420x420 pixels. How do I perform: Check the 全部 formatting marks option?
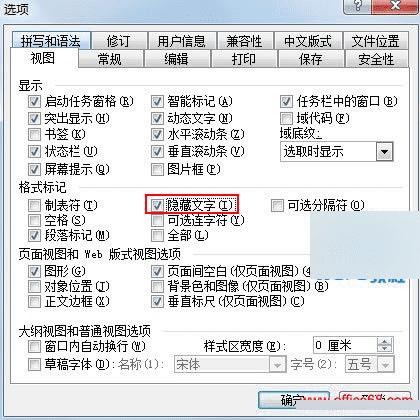[x=157, y=236]
